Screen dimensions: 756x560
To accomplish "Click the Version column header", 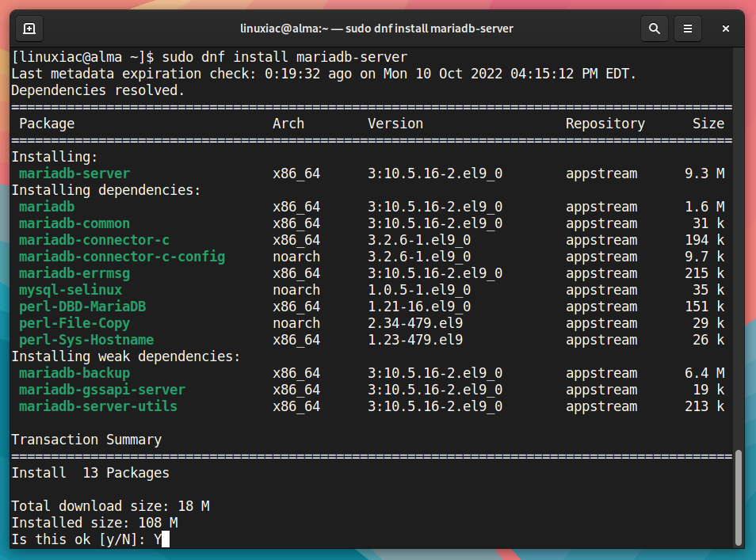I will pos(395,124).
